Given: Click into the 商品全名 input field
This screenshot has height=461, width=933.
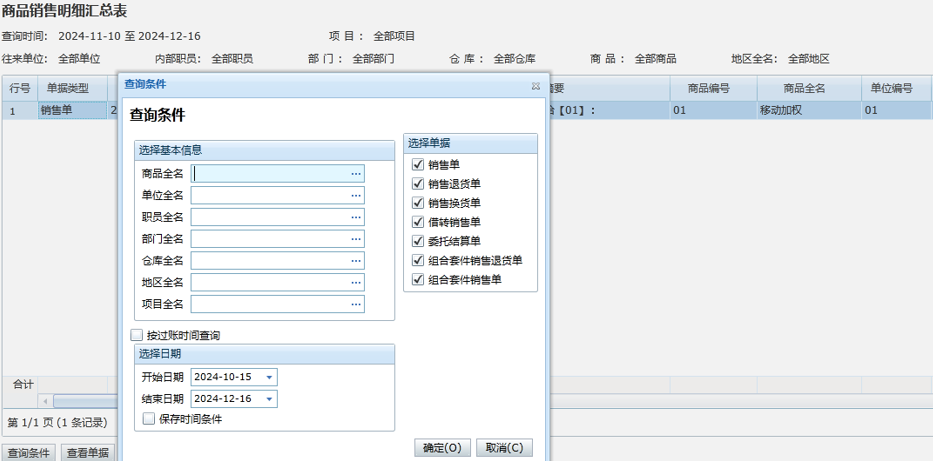Looking at the screenshot, I should pyautogui.click(x=270, y=174).
